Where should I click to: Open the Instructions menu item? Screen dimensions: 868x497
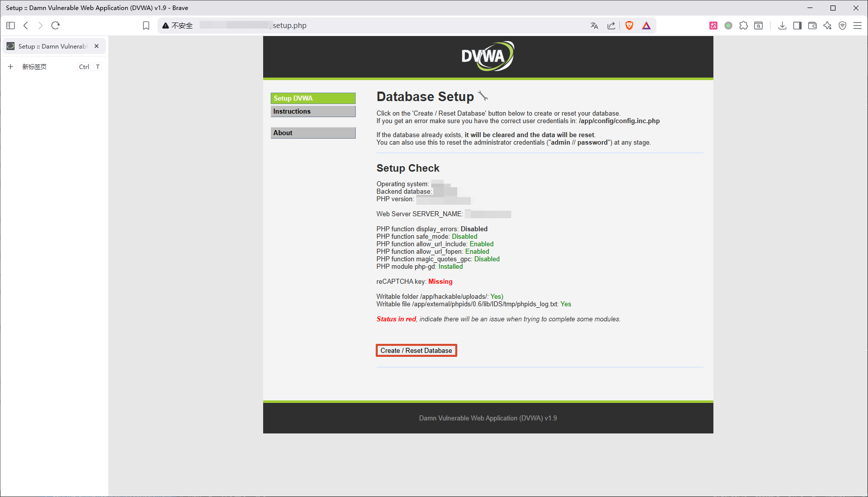point(313,111)
